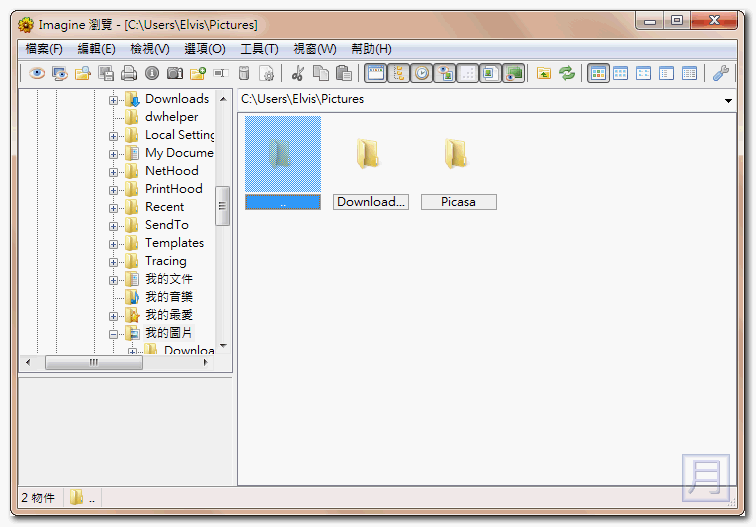Open settings with the wrench icon
Image resolution: width=756 pixels, height=527 pixels.
click(720, 73)
